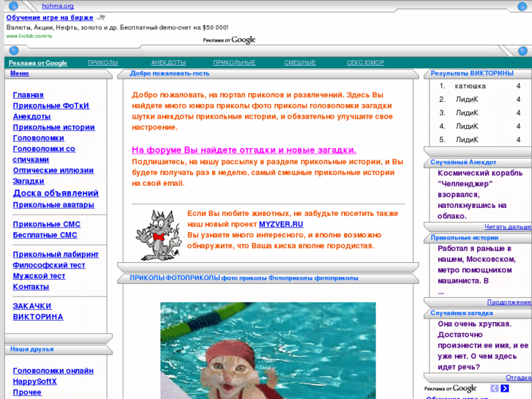
Task: Click the 'Наши друзья' heading
Action: [32, 349]
